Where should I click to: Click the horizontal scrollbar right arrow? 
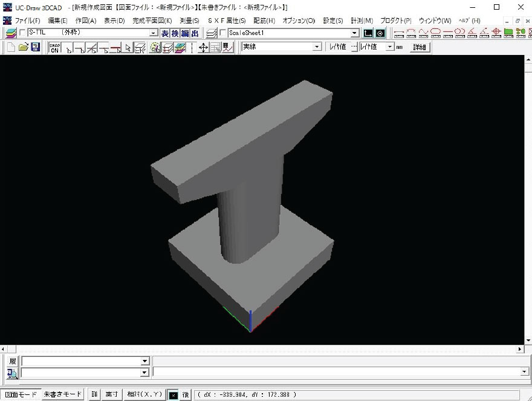tap(520, 349)
